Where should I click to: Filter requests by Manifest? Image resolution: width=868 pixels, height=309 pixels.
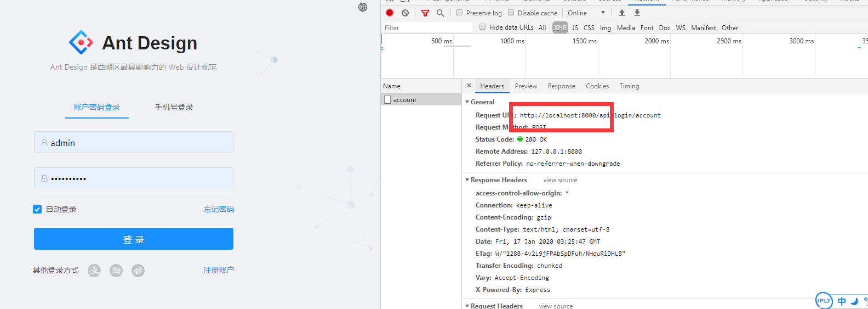[x=704, y=27]
